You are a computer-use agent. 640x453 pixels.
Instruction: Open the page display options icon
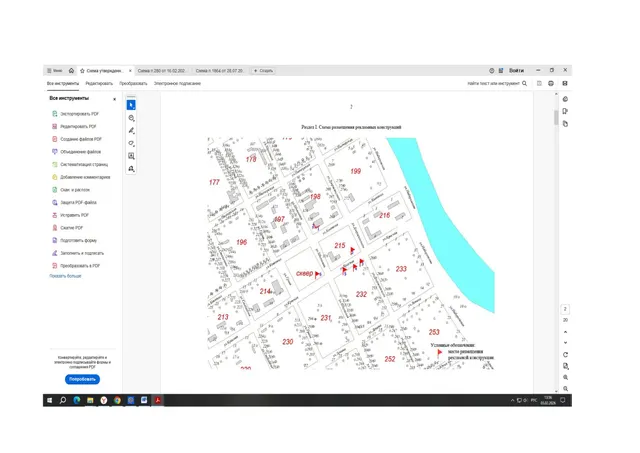pyautogui.click(x=565, y=366)
